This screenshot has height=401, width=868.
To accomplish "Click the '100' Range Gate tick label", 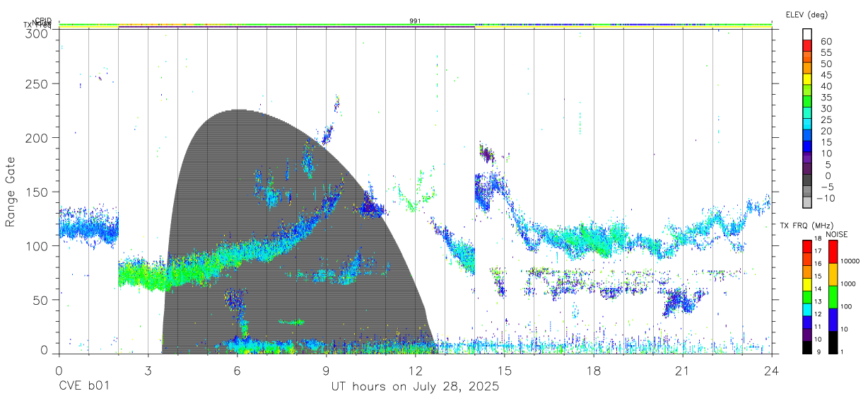I will click(37, 245).
